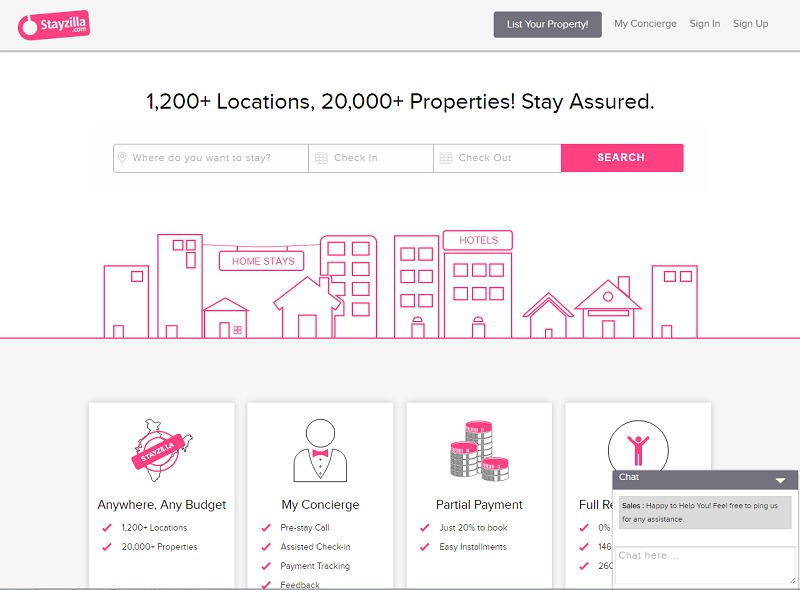
Task: Click the List Your Property! button
Action: [547, 24]
